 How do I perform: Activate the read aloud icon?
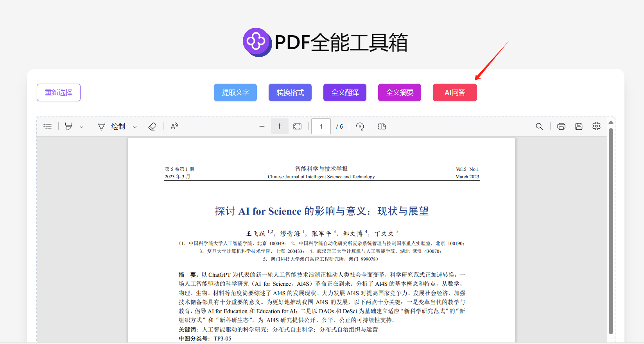(174, 126)
